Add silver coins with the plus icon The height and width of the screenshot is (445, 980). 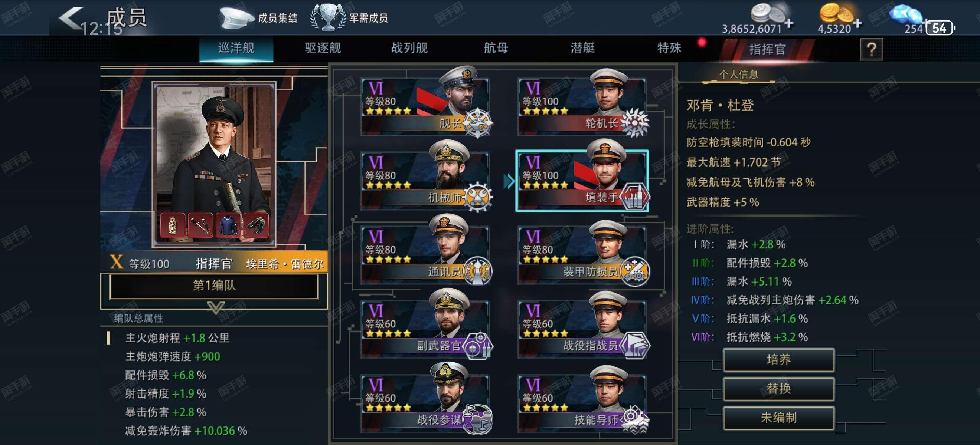tap(789, 24)
